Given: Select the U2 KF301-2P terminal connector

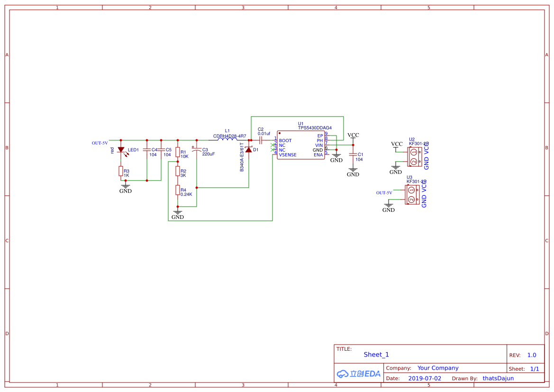Looking at the screenshot, I should [413, 157].
